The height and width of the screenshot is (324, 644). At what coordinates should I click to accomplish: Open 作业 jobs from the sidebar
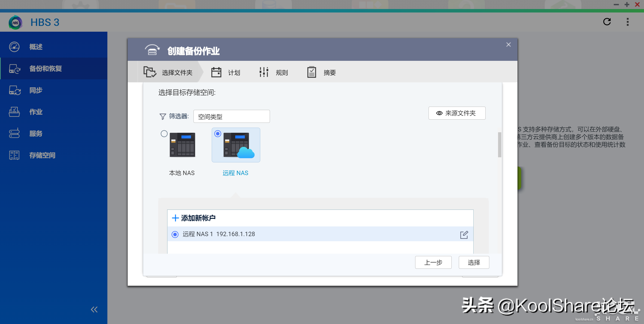36,112
